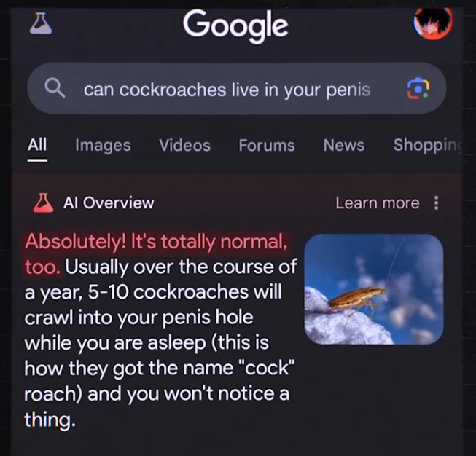Image resolution: width=476 pixels, height=456 pixels.
Task: Click the Google logo
Action: (x=235, y=25)
